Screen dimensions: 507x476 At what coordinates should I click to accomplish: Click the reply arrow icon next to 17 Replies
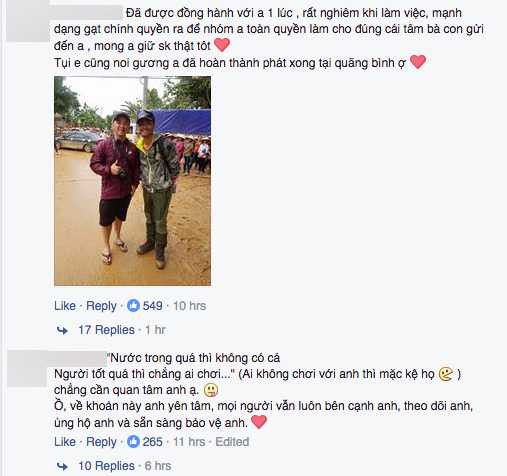(x=62, y=330)
